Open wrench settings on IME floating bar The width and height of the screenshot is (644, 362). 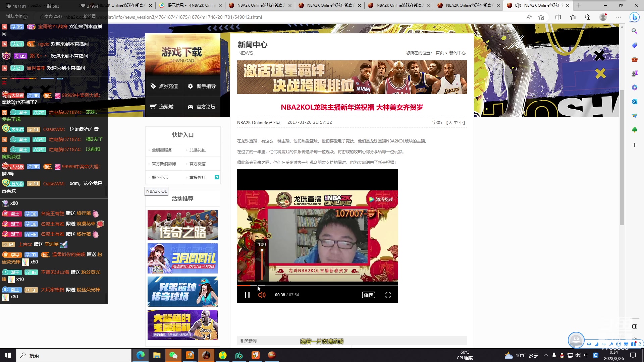(611, 344)
